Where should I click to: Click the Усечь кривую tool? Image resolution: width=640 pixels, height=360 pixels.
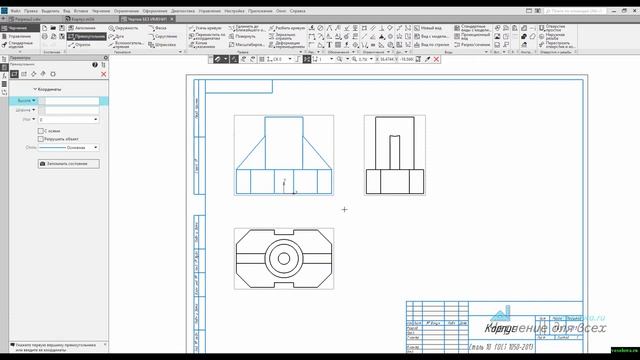pyautogui.click(x=205, y=28)
